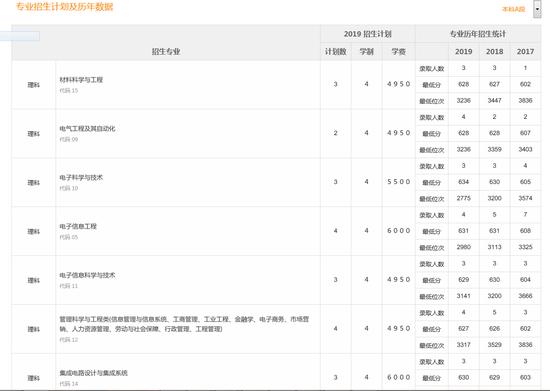Viewport: 550px width, 391px height.
Task: Click the 2018 year column header
Action: pyautogui.click(x=494, y=52)
